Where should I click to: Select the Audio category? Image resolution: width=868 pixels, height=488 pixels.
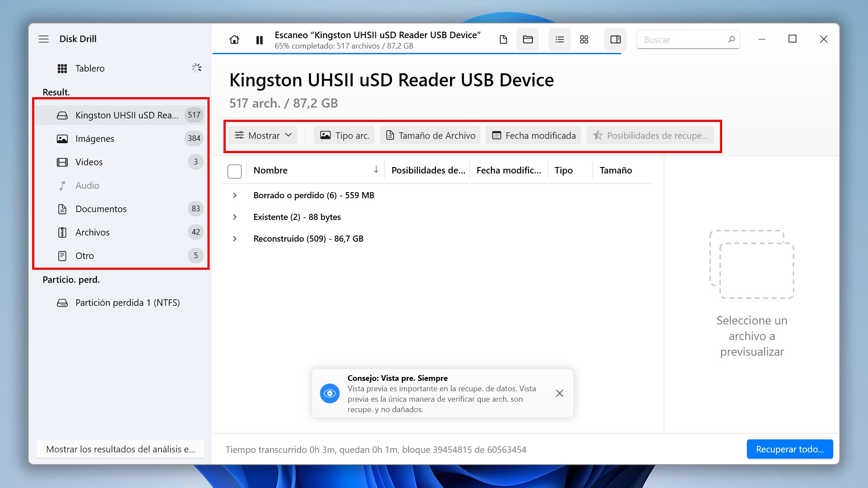click(x=120, y=185)
